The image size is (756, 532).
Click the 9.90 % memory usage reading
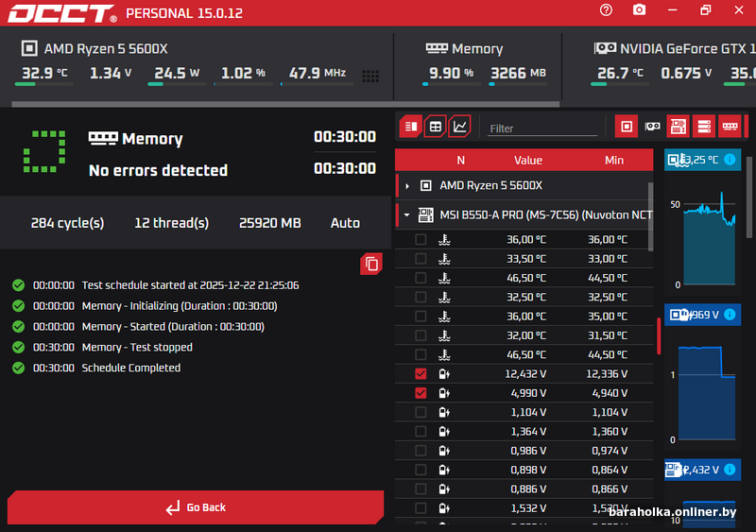click(452, 73)
